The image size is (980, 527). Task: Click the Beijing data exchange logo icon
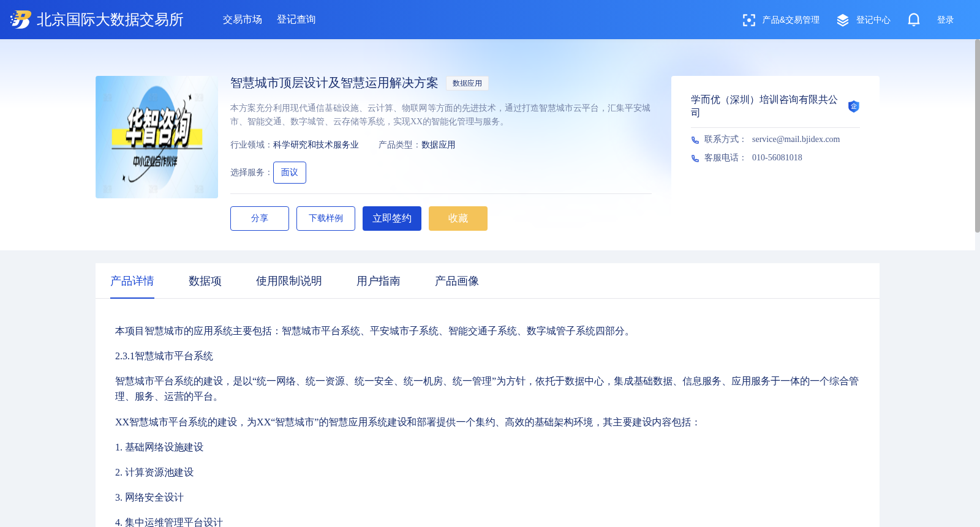(21, 20)
